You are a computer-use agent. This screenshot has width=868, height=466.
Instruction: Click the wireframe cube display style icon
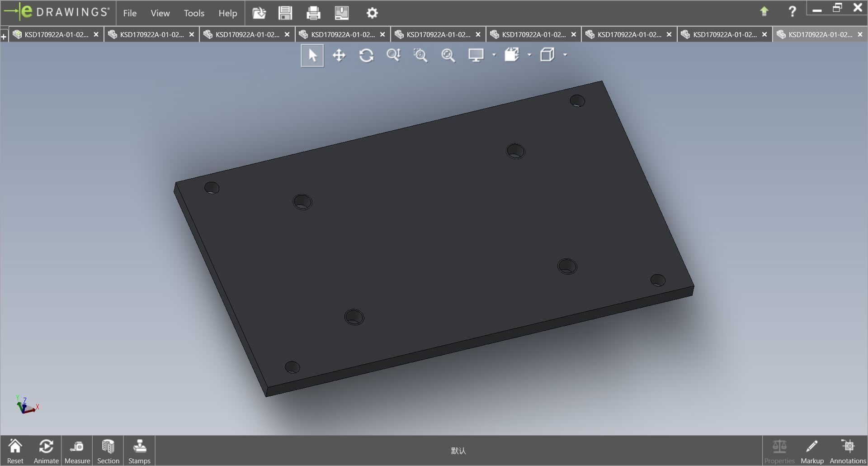coord(547,55)
